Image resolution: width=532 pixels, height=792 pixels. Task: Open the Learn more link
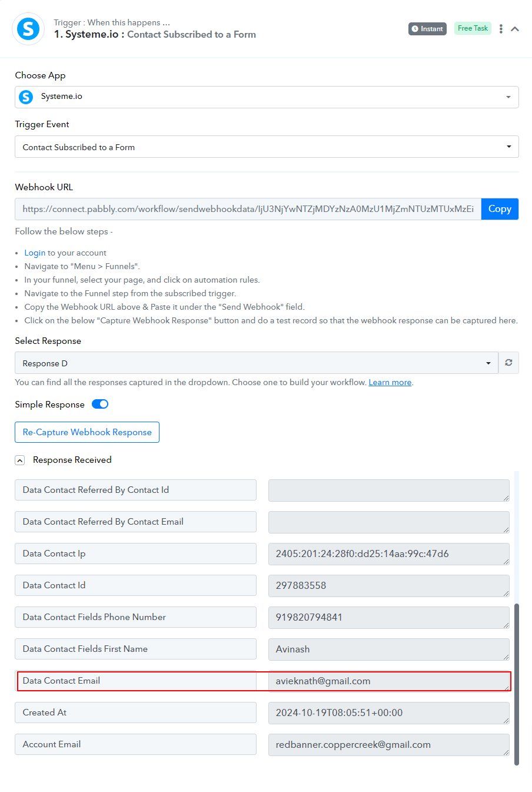point(390,382)
